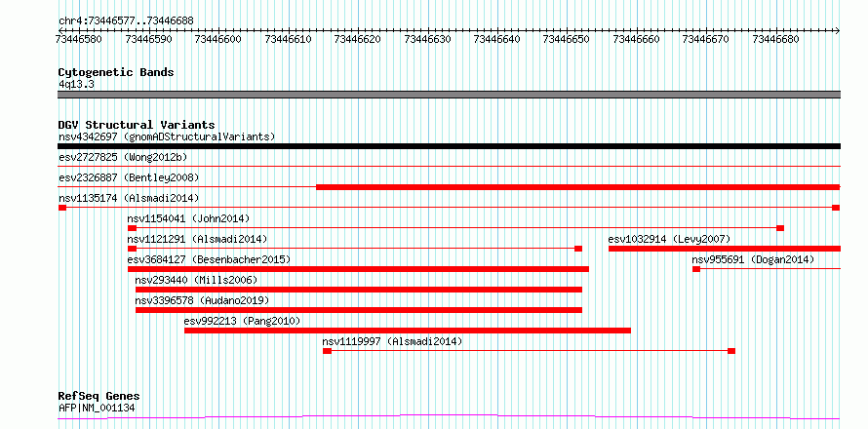Click ruler position 73446680

(x=775, y=39)
